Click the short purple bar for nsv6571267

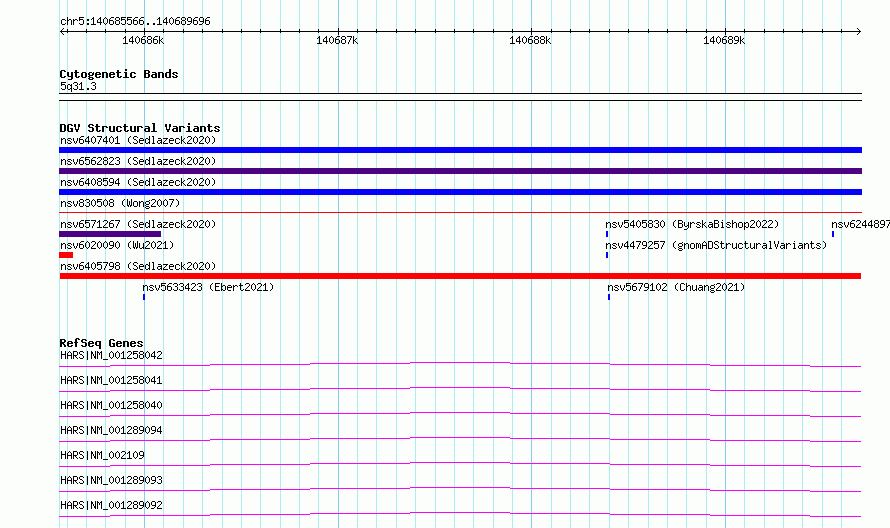[x=110, y=234]
